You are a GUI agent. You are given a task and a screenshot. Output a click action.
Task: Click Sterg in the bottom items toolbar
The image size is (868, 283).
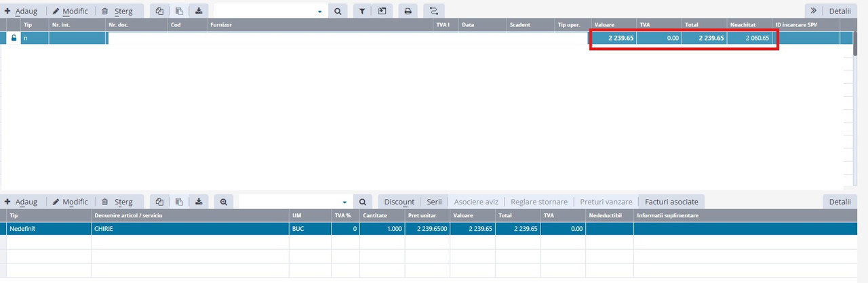coord(117,202)
